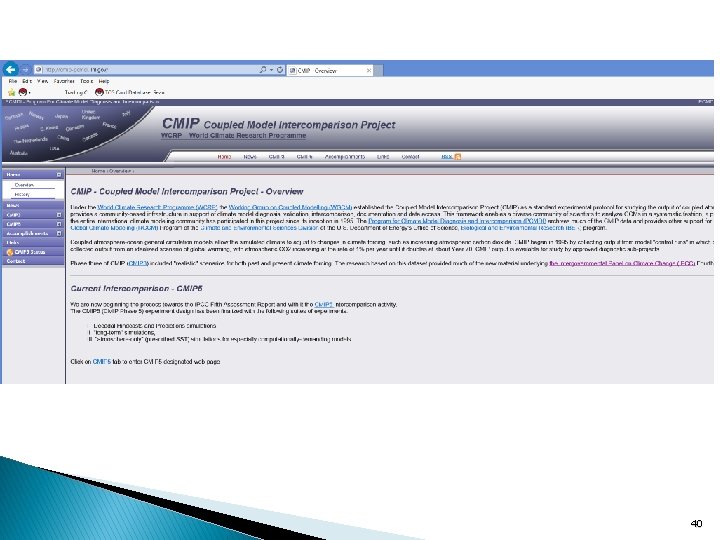This screenshot has width=720, height=540.
Task: Click Links in the top navigation bar
Action: click(x=383, y=157)
